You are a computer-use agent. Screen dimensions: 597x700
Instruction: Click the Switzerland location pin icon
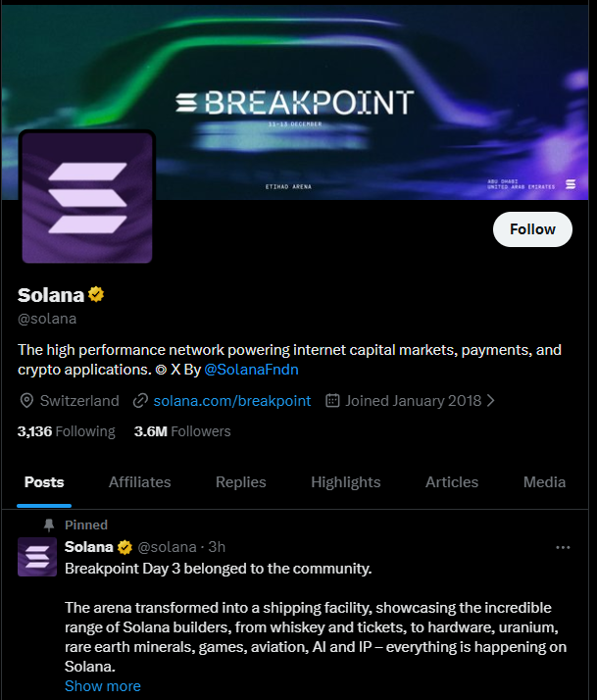26,400
